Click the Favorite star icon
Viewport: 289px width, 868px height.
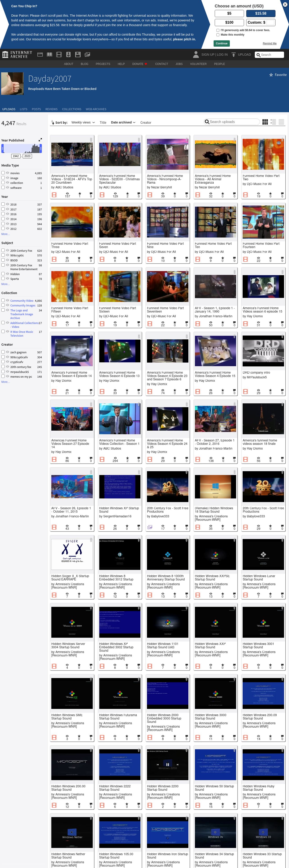(x=271, y=75)
